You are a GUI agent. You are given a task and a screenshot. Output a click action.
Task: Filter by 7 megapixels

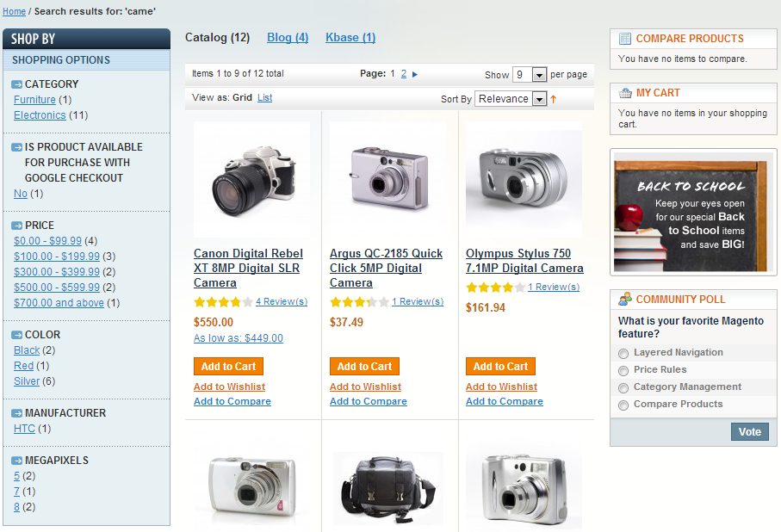coord(17,492)
